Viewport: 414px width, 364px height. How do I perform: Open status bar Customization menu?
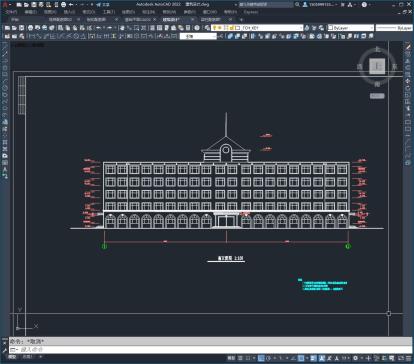[x=409, y=358]
